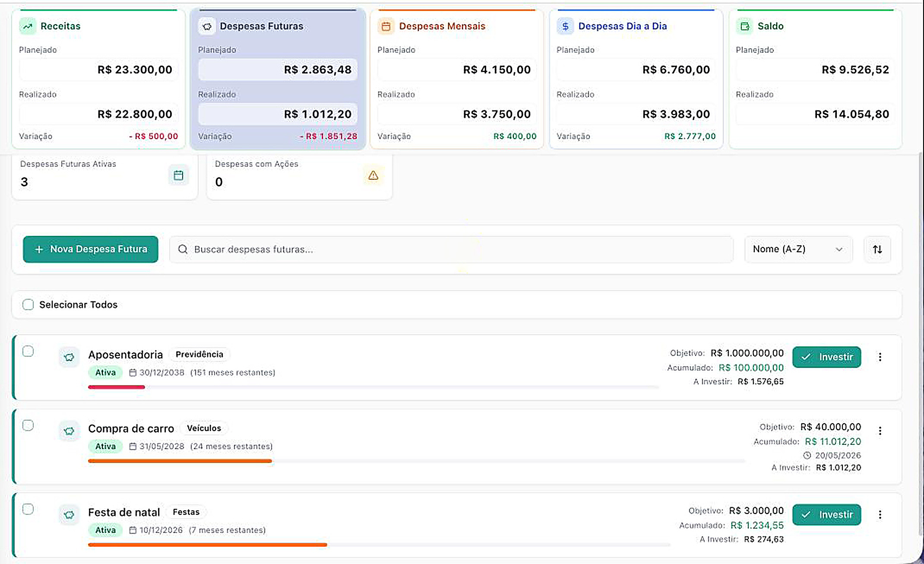The image size is (924, 564).
Task: Check the Selecionar Todos checkbox
Action: tap(28, 304)
